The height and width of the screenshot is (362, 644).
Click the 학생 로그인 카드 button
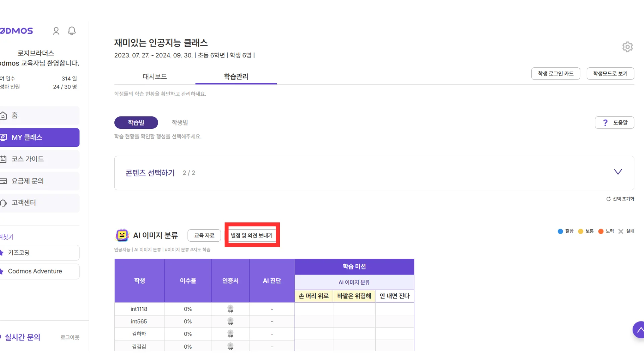click(555, 73)
